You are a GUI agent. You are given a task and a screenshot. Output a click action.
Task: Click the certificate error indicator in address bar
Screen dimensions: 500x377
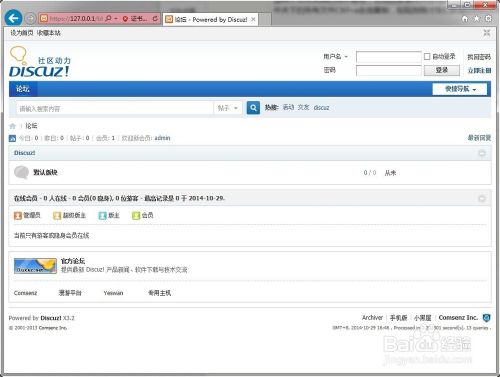tap(135, 19)
